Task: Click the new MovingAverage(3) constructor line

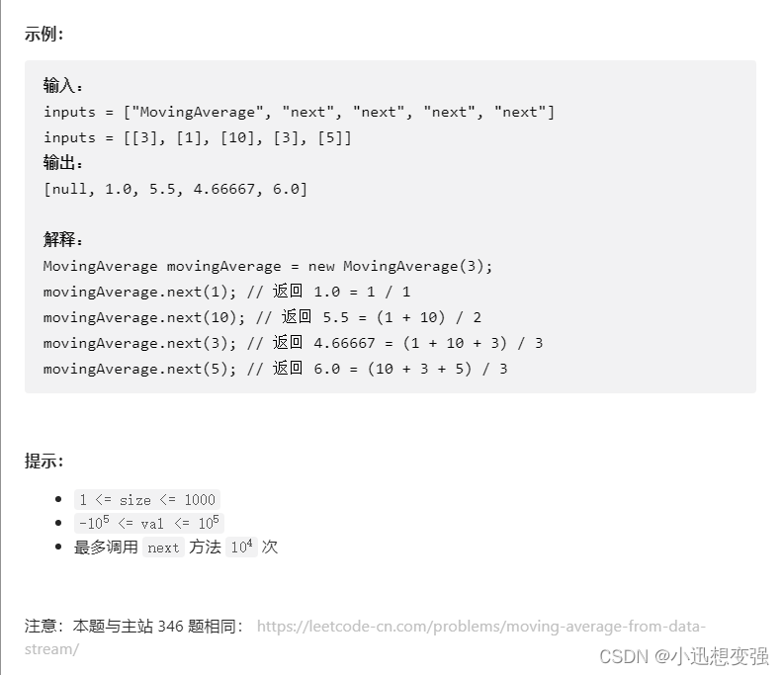Action: pyautogui.click(x=267, y=266)
